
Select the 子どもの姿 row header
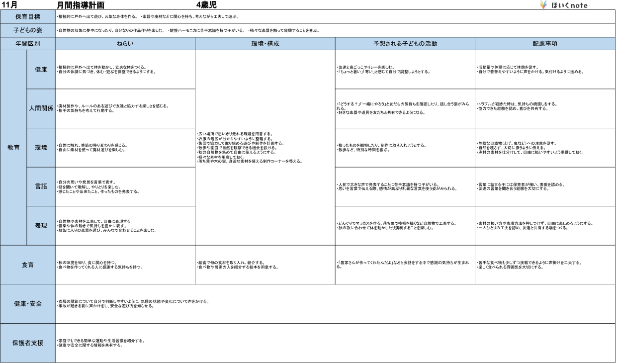coord(28,30)
